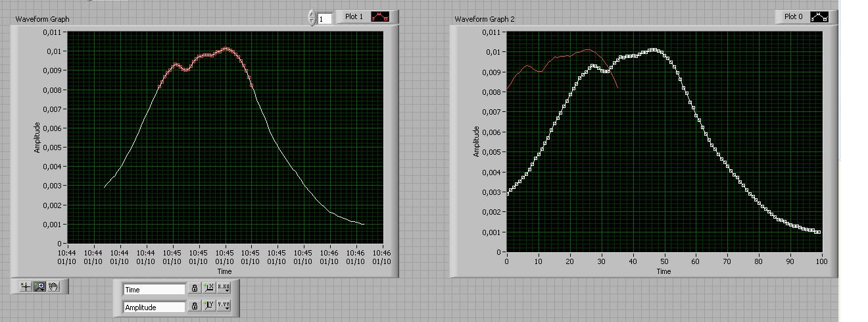Click the 100 tick on Waveform Graph 2
Image resolution: width=868 pixels, height=322 pixels.
tap(821, 261)
